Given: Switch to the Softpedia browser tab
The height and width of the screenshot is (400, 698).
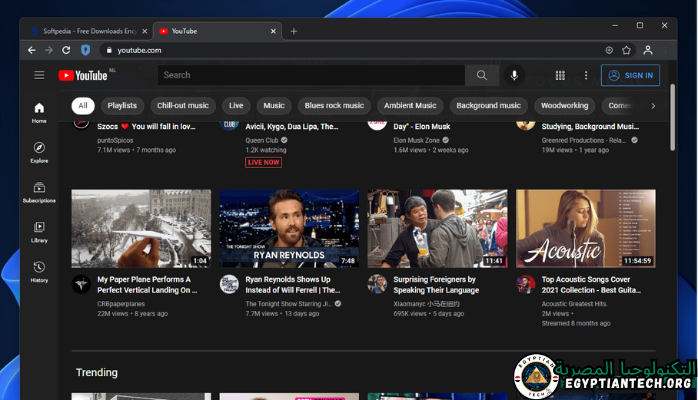Looking at the screenshot, I should pyautogui.click(x=86, y=31).
